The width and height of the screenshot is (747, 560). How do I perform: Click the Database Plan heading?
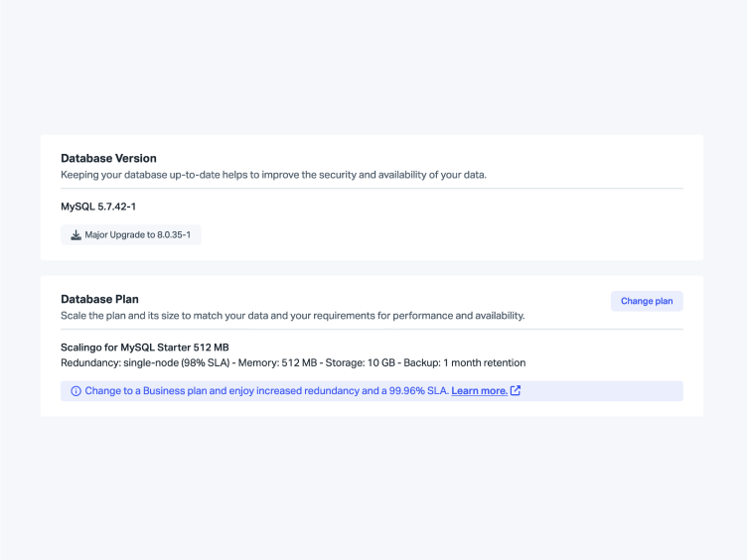click(x=99, y=299)
